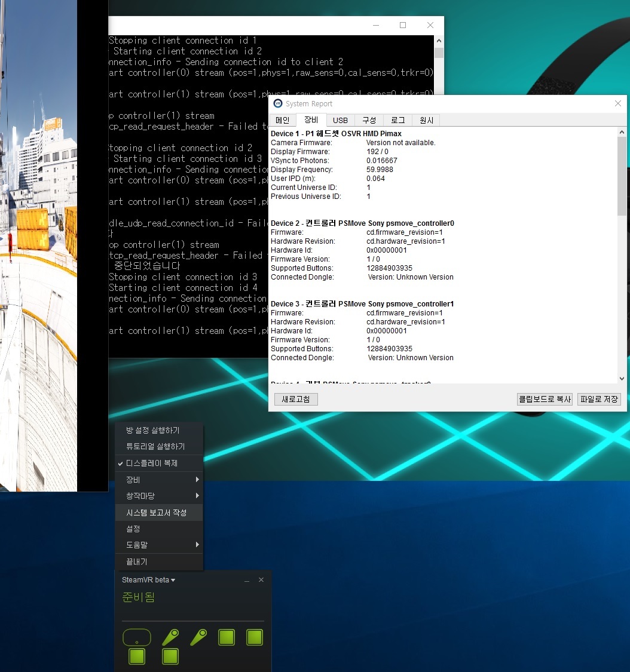630x672 pixels.
Task: Expand the 창작마당 submenu
Action: pos(159,496)
